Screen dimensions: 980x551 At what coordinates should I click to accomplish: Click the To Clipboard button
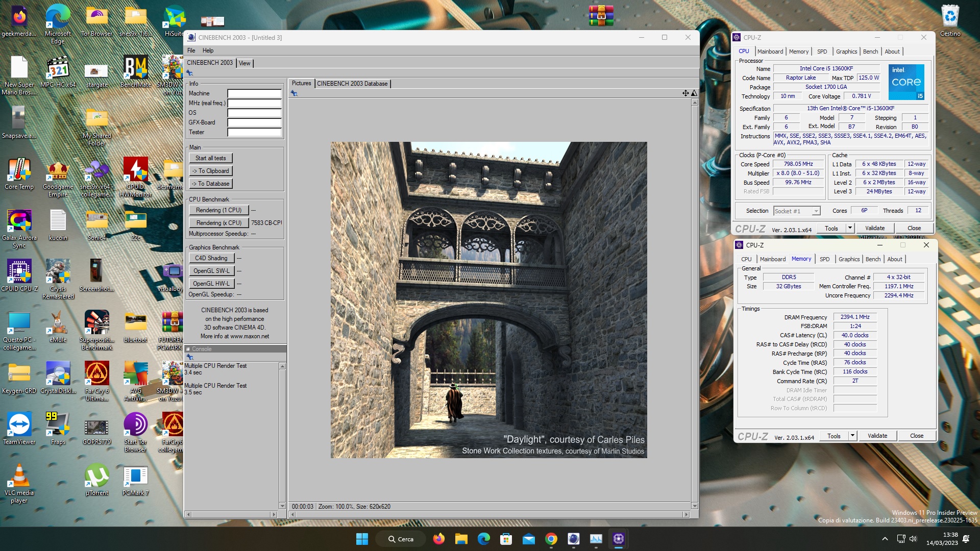tap(210, 171)
